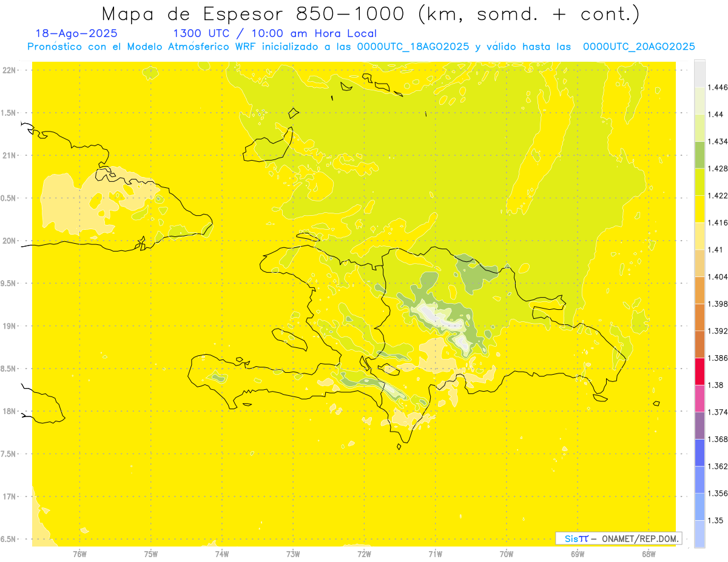Viewport: 728px width, 562px height.
Task: Click the longitude label '70W'
Action: 507,554
